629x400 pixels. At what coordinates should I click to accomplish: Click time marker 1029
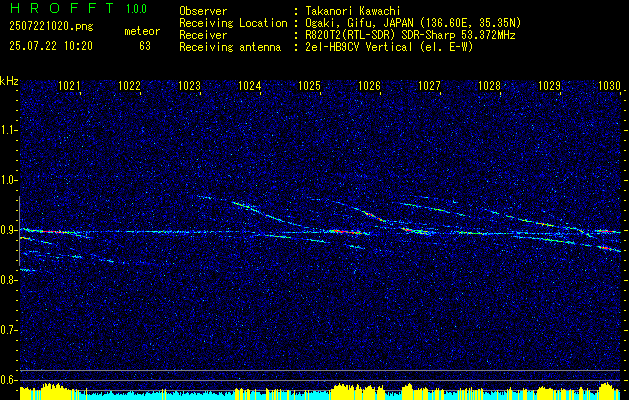click(x=550, y=85)
